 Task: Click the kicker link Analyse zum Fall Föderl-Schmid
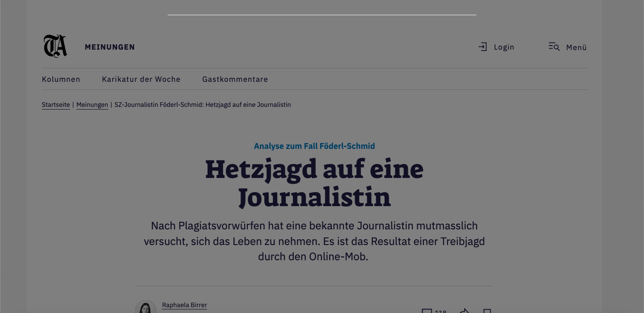click(x=314, y=146)
